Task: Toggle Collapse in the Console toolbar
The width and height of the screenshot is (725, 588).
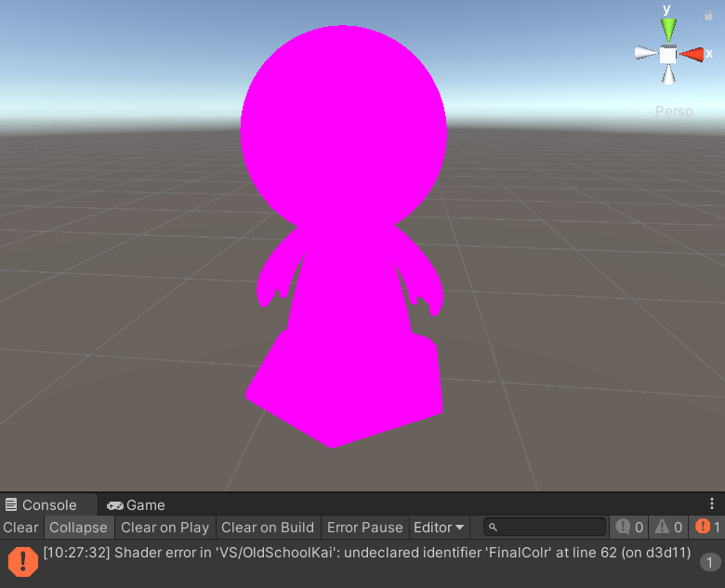Action: [78, 528]
